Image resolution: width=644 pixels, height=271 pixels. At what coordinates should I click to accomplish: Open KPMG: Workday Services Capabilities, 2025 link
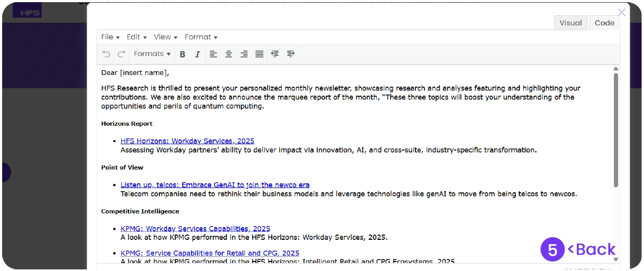click(x=195, y=229)
